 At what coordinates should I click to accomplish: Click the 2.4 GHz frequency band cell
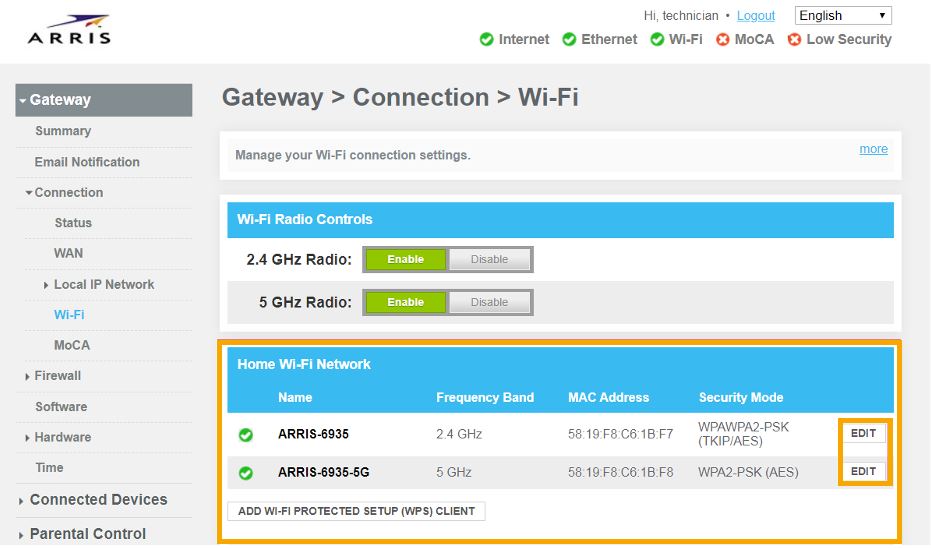pyautogui.click(x=459, y=434)
